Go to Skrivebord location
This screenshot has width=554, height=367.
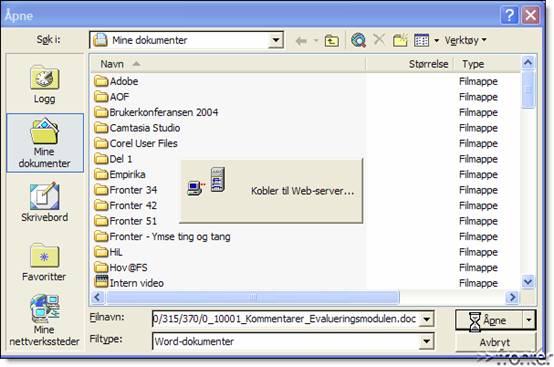(45, 202)
